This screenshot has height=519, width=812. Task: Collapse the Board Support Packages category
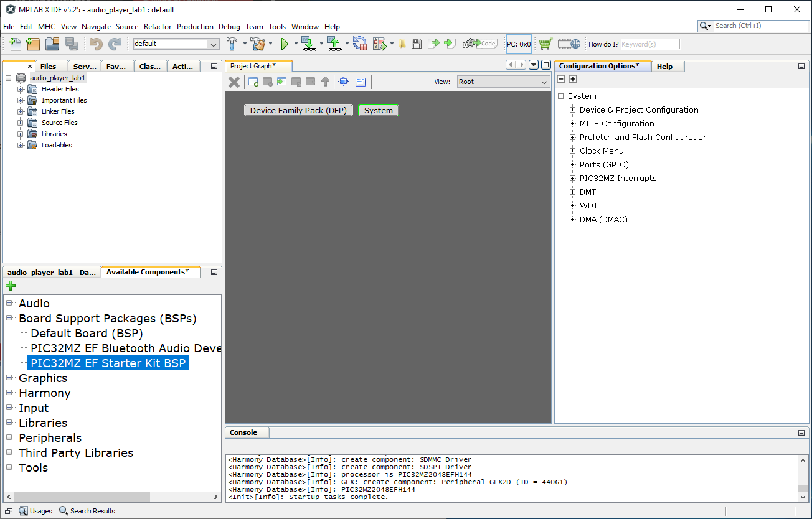10,319
